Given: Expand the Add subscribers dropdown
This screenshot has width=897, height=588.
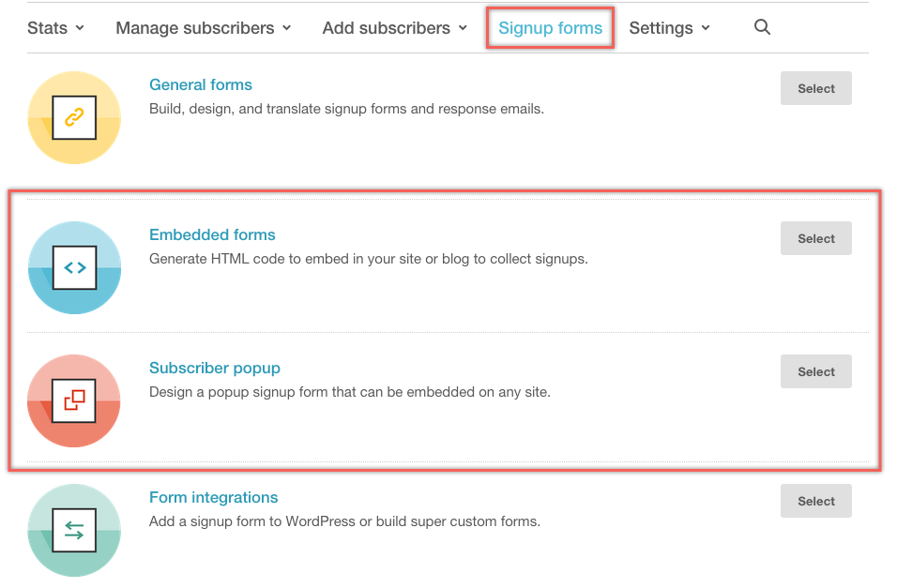Looking at the screenshot, I should (394, 28).
